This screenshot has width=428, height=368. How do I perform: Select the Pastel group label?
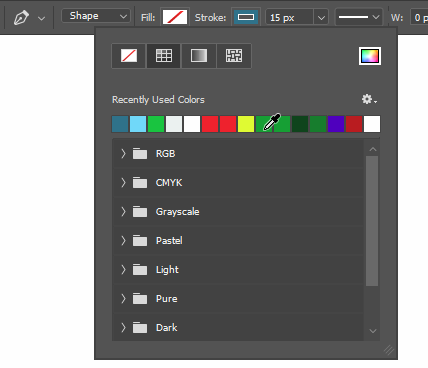click(169, 241)
